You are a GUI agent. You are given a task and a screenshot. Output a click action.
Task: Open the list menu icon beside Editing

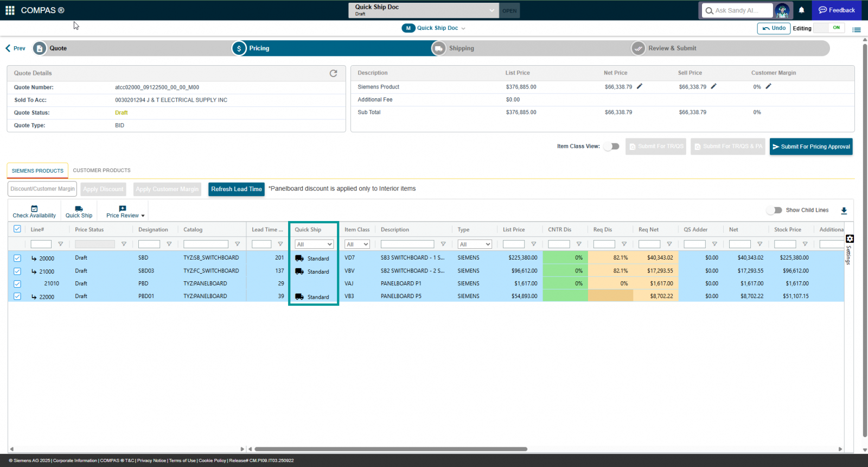(x=857, y=29)
